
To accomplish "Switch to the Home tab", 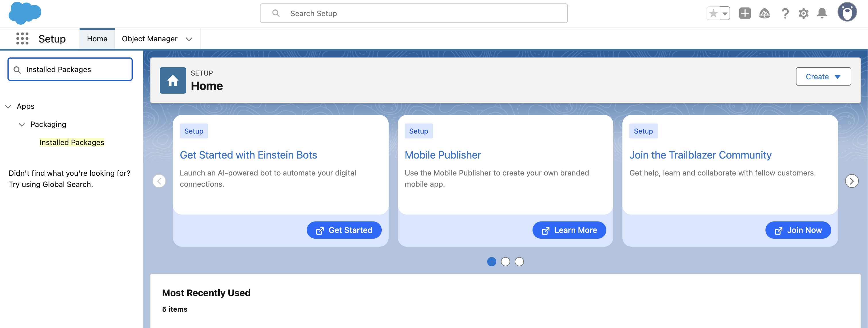I will pos(97,39).
